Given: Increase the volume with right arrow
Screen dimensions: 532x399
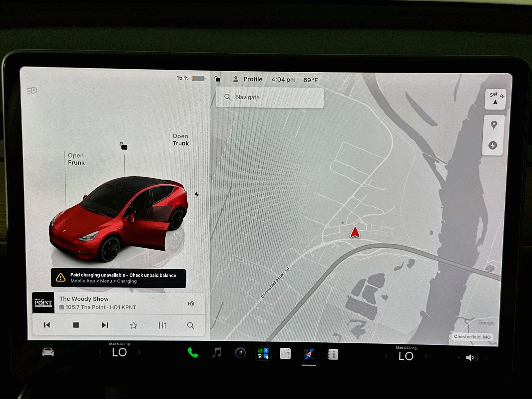Looking at the screenshot, I should (486, 358).
